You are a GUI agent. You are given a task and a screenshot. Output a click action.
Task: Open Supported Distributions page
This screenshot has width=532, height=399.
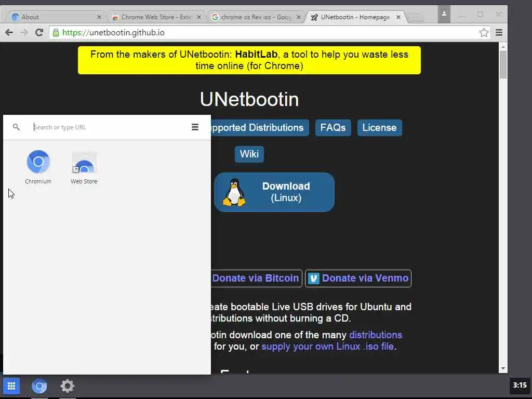[x=260, y=128]
